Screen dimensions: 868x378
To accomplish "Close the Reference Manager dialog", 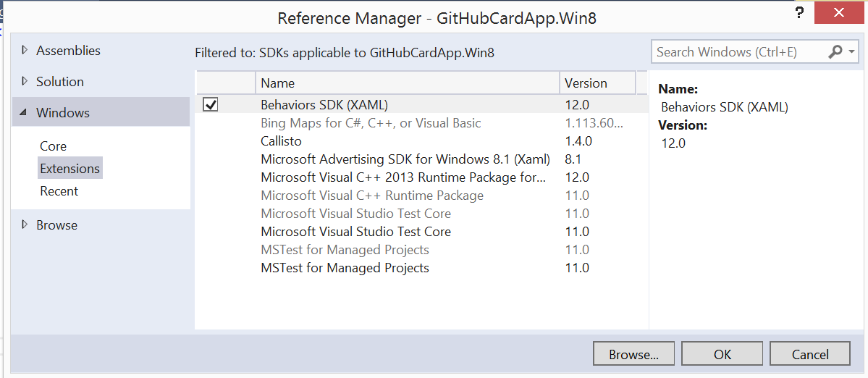I will tap(839, 12).
